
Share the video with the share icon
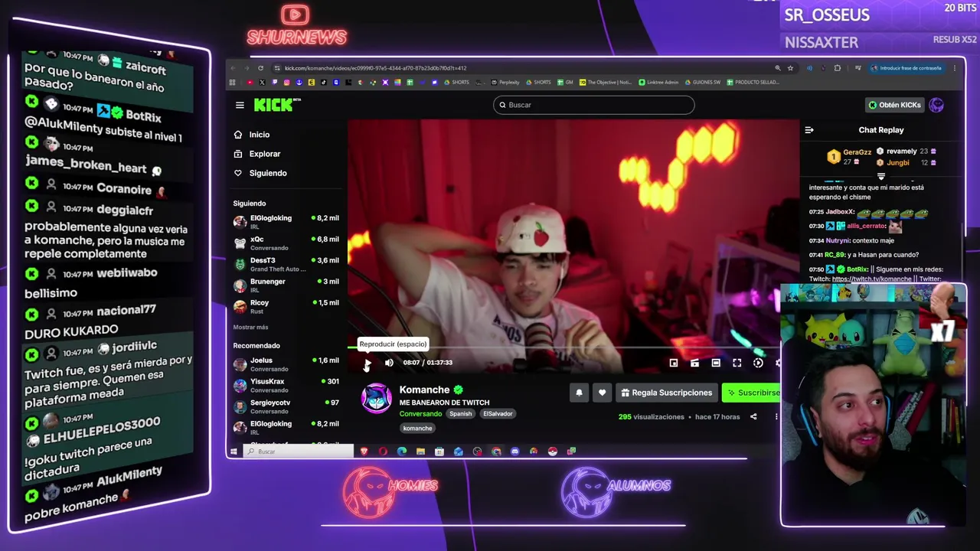point(753,417)
